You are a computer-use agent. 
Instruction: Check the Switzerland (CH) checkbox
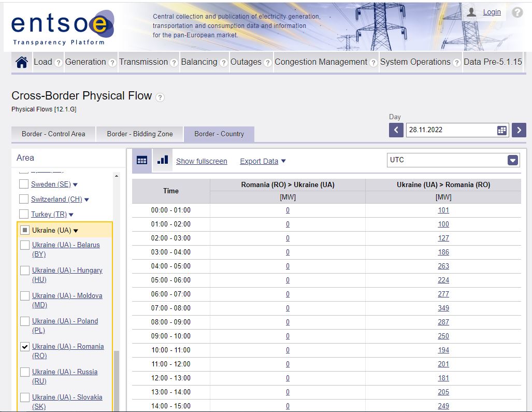(x=24, y=199)
